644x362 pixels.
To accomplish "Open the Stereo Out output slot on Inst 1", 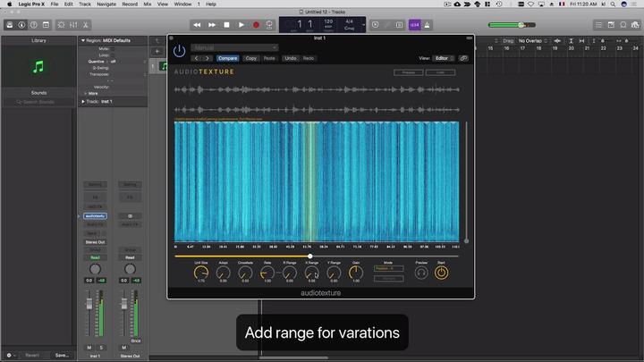I will pyautogui.click(x=95, y=242).
